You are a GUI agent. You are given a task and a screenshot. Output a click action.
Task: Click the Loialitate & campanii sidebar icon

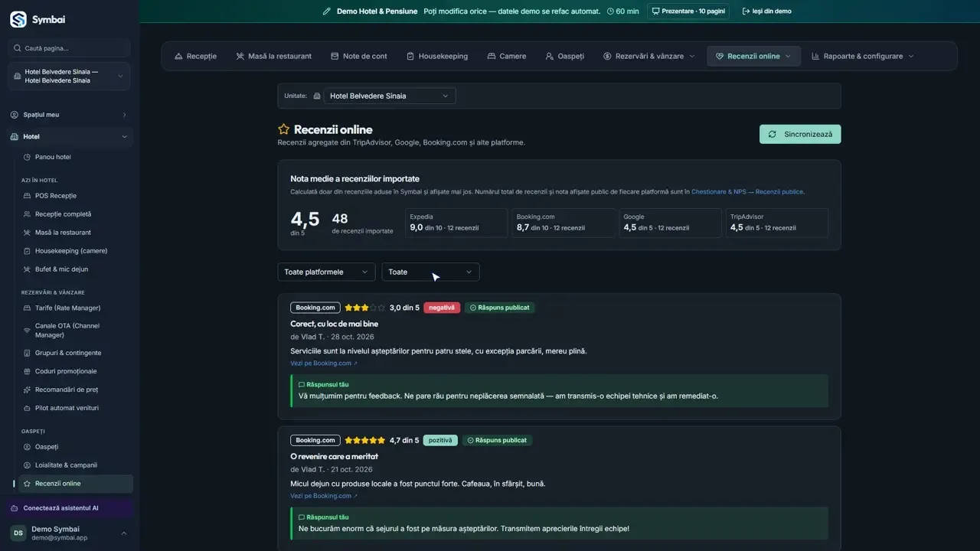click(x=28, y=465)
